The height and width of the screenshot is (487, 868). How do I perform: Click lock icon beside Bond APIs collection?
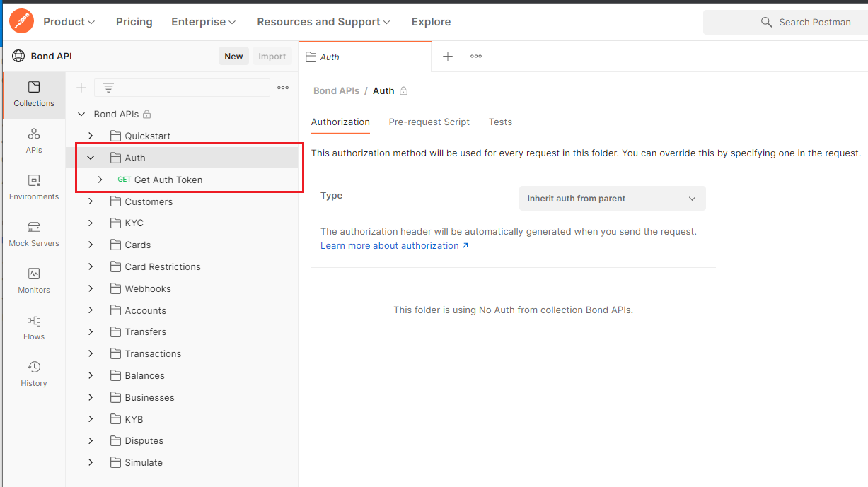coord(146,114)
